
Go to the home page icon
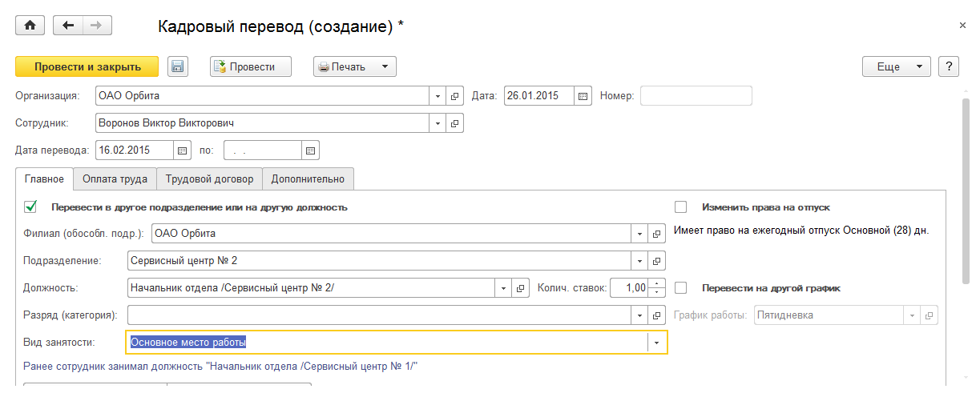30,25
